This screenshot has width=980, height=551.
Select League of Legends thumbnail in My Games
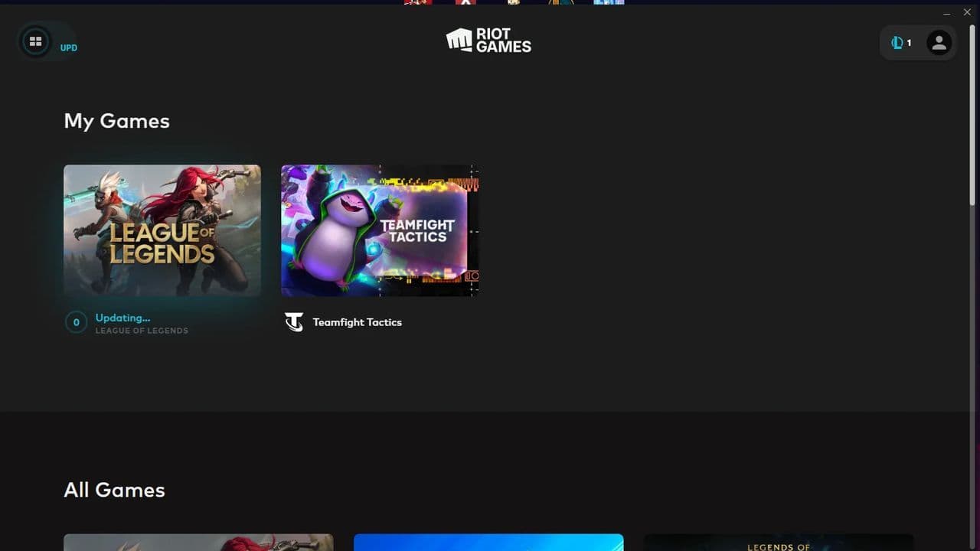pyautogui.click(x=162, y=230)
